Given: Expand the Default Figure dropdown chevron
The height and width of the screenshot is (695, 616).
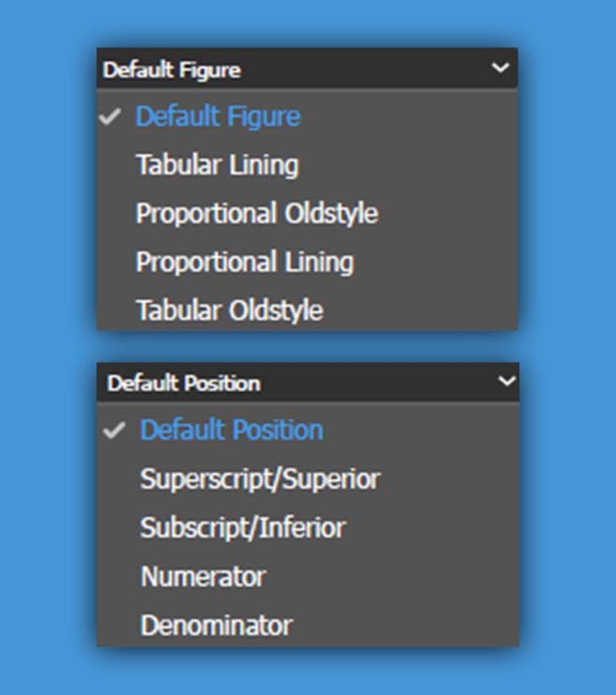Looking at the screenshot, I should pos(500,68).
